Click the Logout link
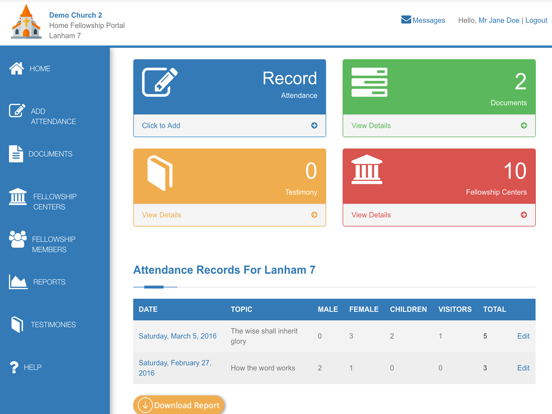This screenshot has height=414, width=552. pos(536,20)
